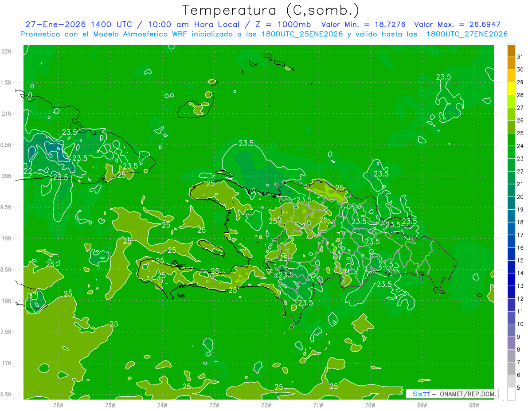Click the longitude axis label '73W'
Image resolution: width=532 pixels, height=411 pixels.
214,405
